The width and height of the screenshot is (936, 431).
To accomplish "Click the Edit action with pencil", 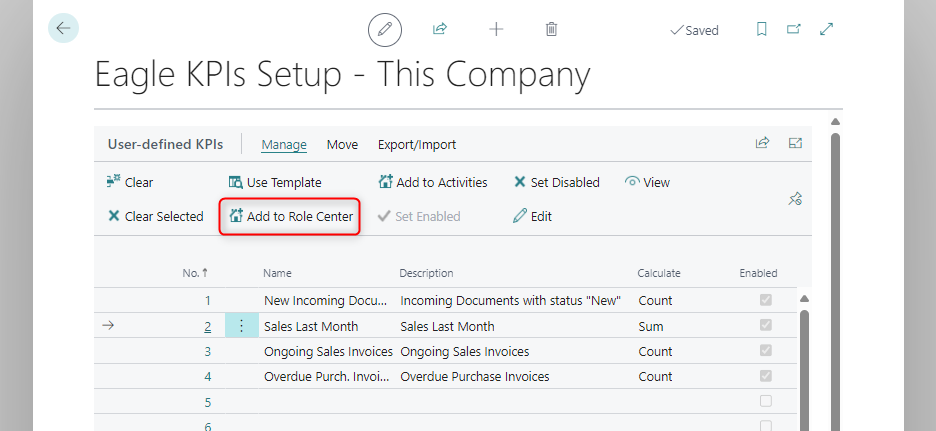I will click(x=532, y=217).
